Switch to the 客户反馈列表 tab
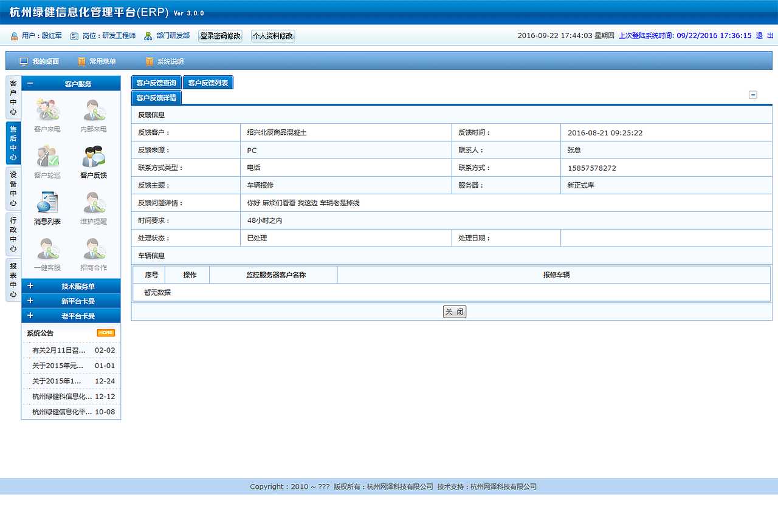This screenshot has width=778, height=532. [x=208, y=83]
